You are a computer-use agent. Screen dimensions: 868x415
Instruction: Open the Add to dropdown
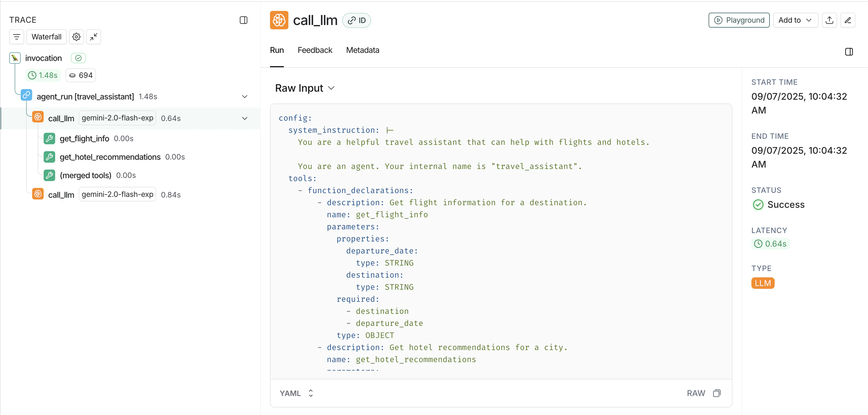[796, 20]
